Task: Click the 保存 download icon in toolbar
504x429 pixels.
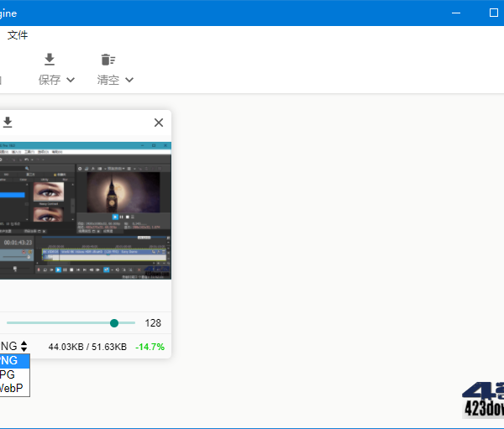Action: click(50, 60)
